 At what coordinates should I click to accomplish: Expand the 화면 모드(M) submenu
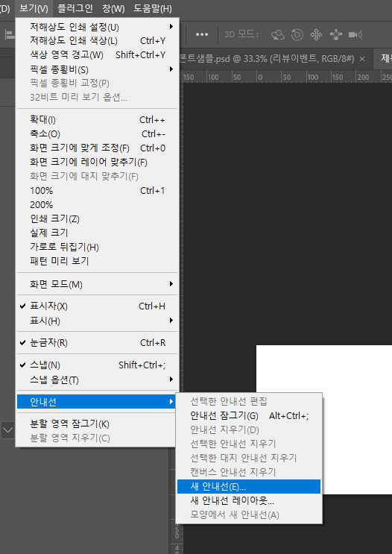pos(98,284)
